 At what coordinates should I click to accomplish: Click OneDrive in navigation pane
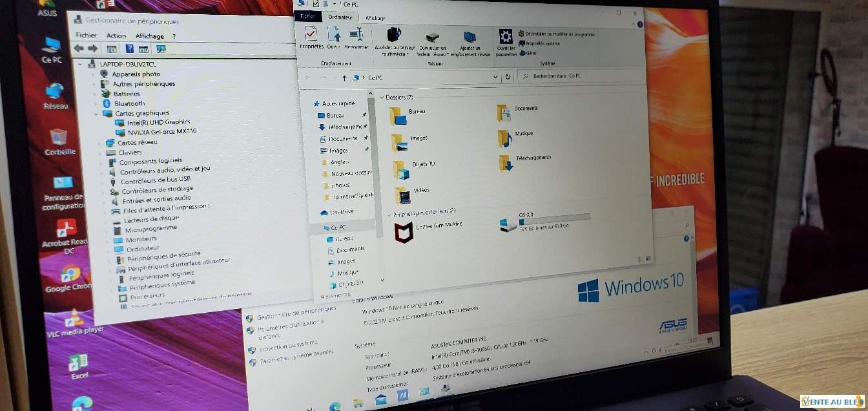pyautogui.click(x=337, y=212)
